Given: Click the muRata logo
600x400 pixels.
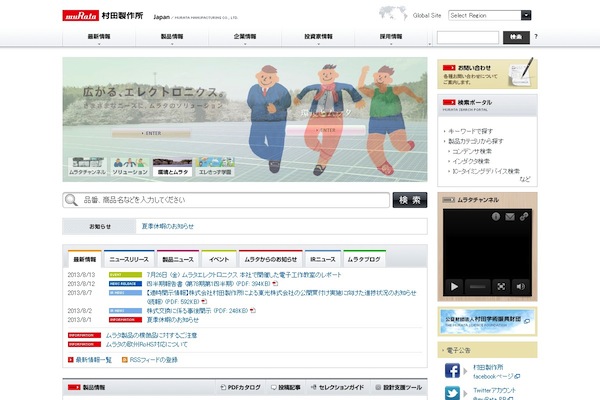Looking at the screenshot, I should tap(81, 16).
